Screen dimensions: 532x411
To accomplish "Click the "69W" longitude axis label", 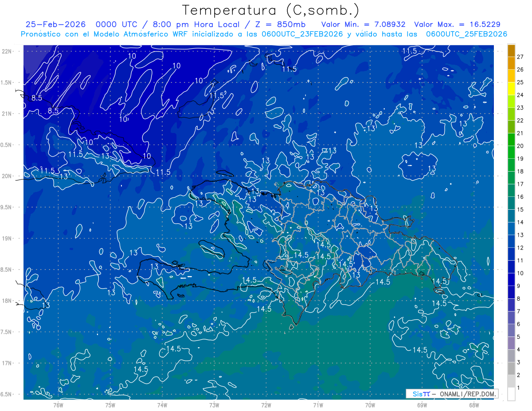I will click(x=422, y=405).
